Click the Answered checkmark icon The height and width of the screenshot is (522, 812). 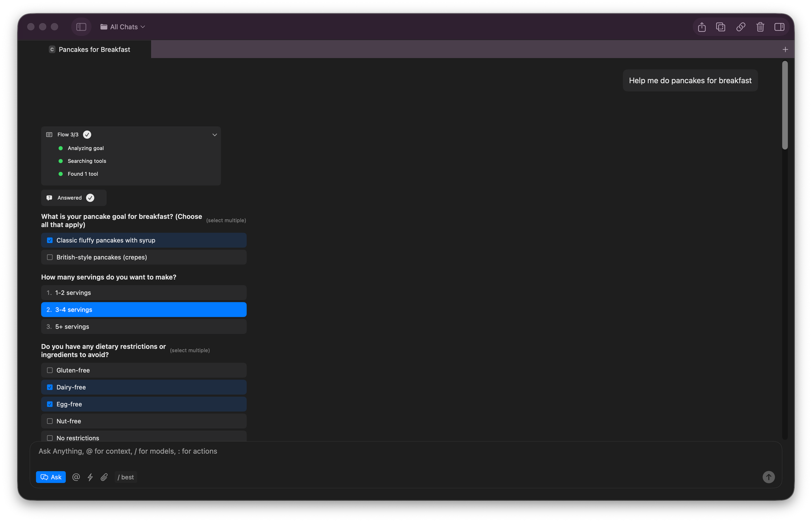(90, 198)
